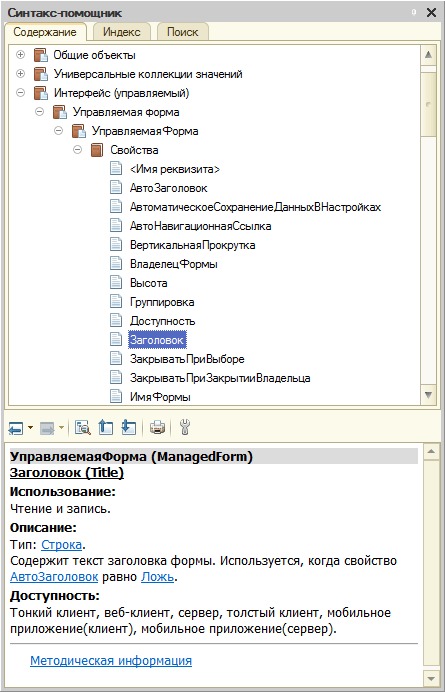Select <Имя реквизита> tree item
Viewport: 445px width, 692px height.
point(175,169)
